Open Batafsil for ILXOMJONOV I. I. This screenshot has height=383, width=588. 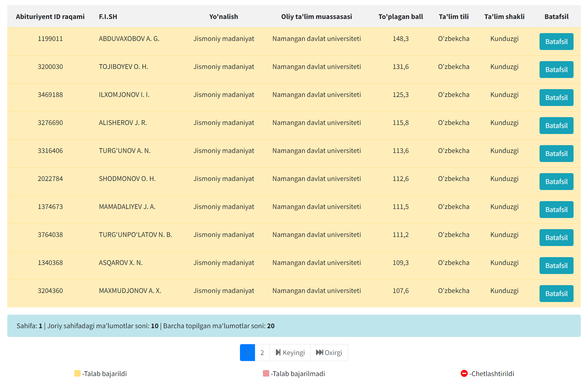(x=556, y=98)
